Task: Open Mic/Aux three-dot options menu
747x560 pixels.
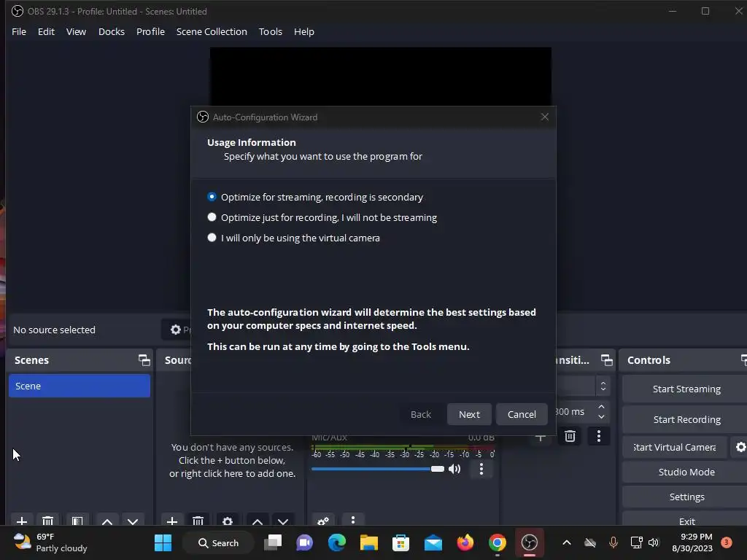Action: [x=481, y=469]
